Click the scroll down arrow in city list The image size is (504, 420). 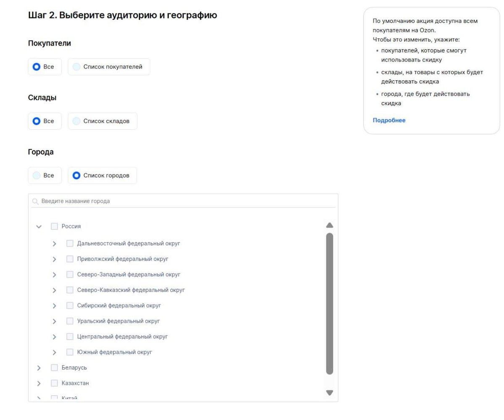coord(330,393)
